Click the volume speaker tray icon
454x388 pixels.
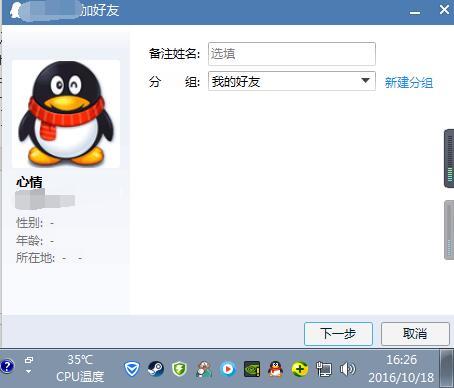click(x=348, y=369)
